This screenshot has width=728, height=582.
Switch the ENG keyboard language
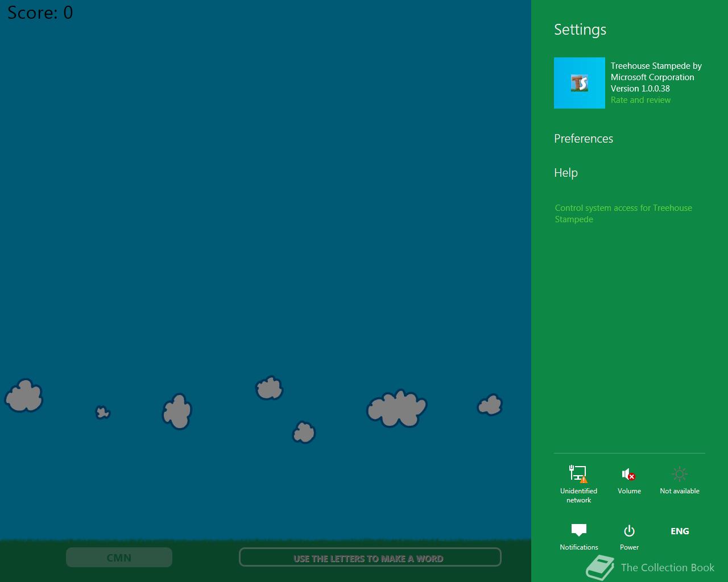pos(680,531)
